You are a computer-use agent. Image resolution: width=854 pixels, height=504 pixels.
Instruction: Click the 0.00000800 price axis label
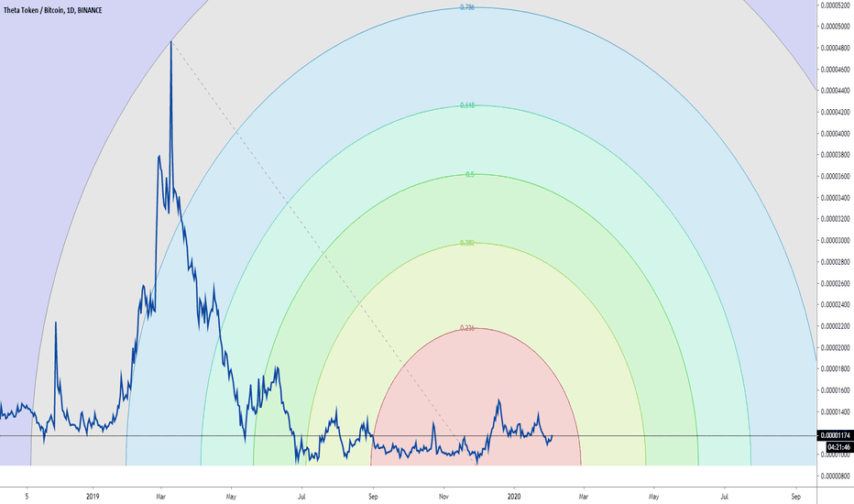(x=836, y=477)
